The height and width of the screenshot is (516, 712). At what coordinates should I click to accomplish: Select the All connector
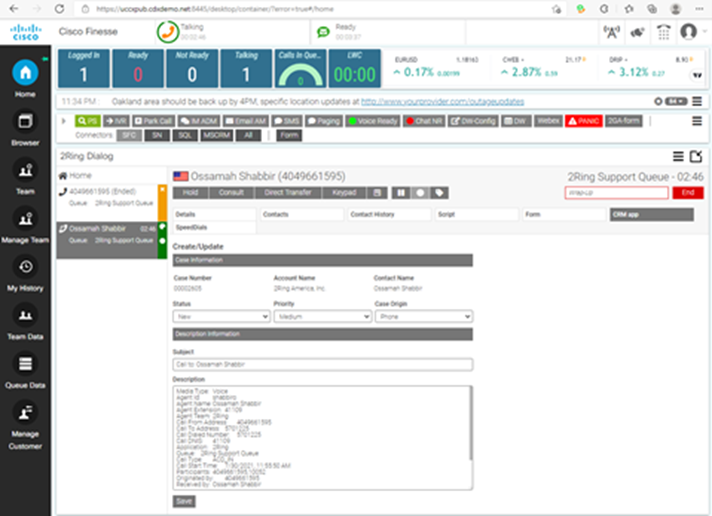point(248,135)
